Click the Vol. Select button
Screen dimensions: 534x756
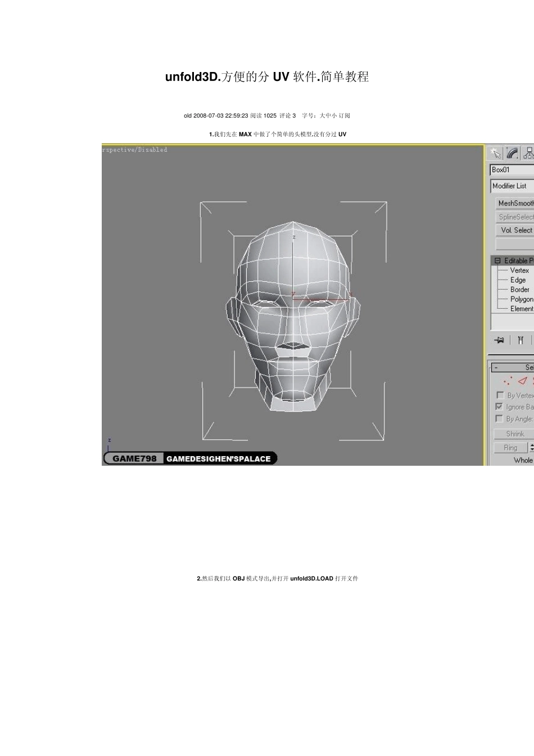[515, 230]
